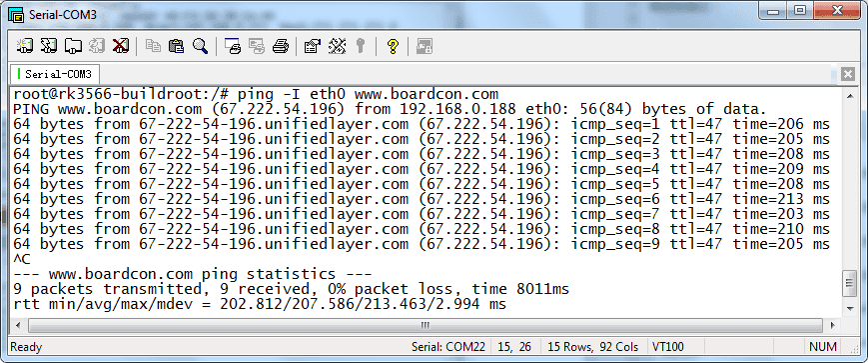Click 15 Rows, 92 Cols status entry
This screenshot has height=363, width=868.
tap(593, 347)
